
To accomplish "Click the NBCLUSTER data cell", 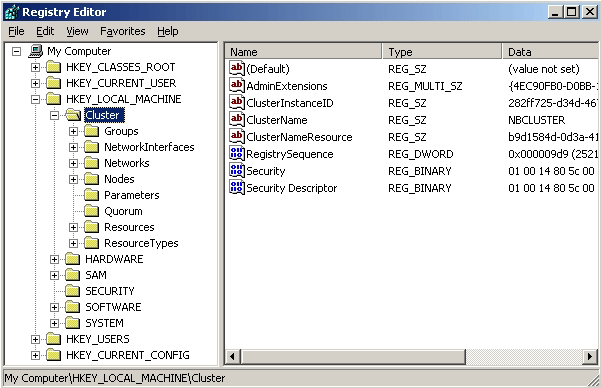I will (537, 120).
